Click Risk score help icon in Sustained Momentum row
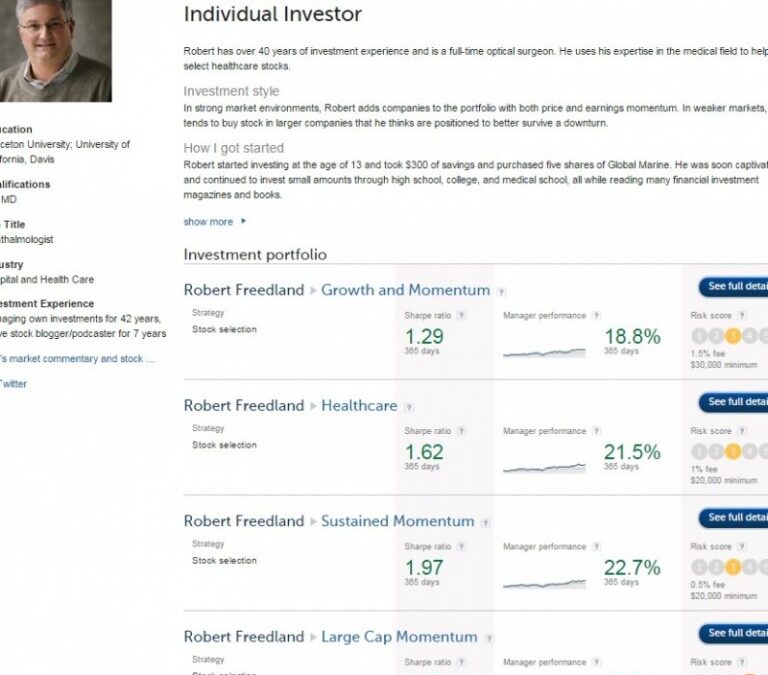This screenshot has height=675, width=768. 742,547
